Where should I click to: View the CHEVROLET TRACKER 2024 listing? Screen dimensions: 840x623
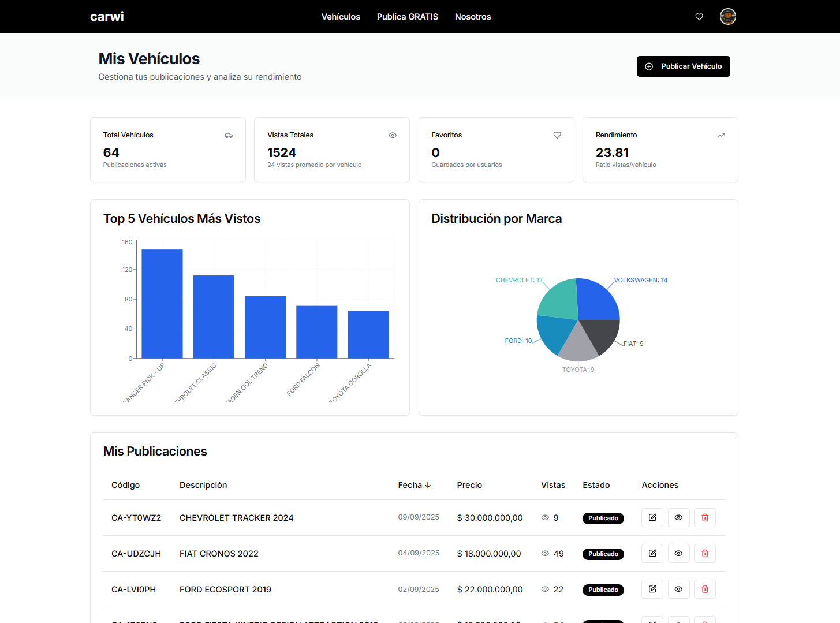click(679, 518)
